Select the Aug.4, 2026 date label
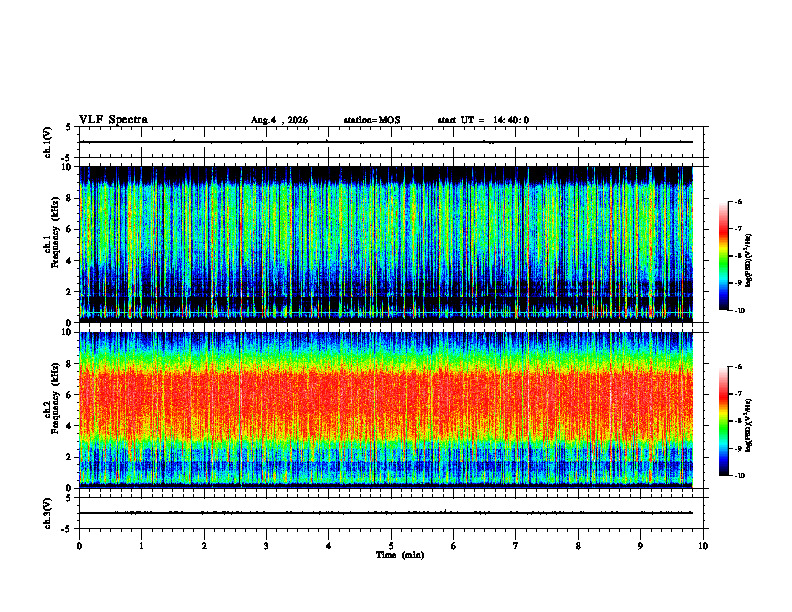 [279, 120]
